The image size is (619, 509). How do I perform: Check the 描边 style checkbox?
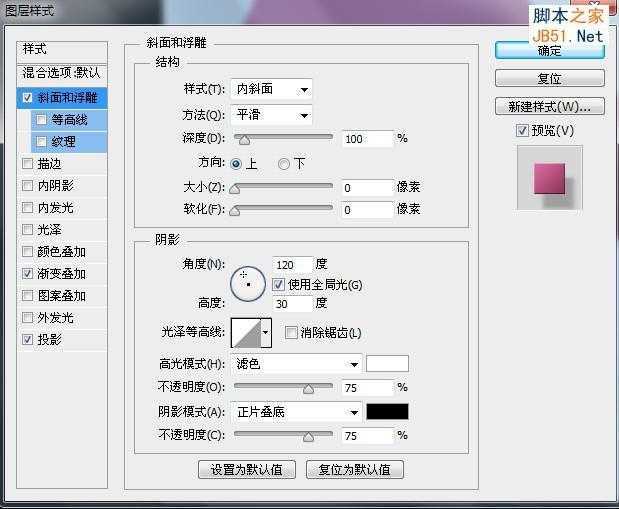(x=27, y=163)
